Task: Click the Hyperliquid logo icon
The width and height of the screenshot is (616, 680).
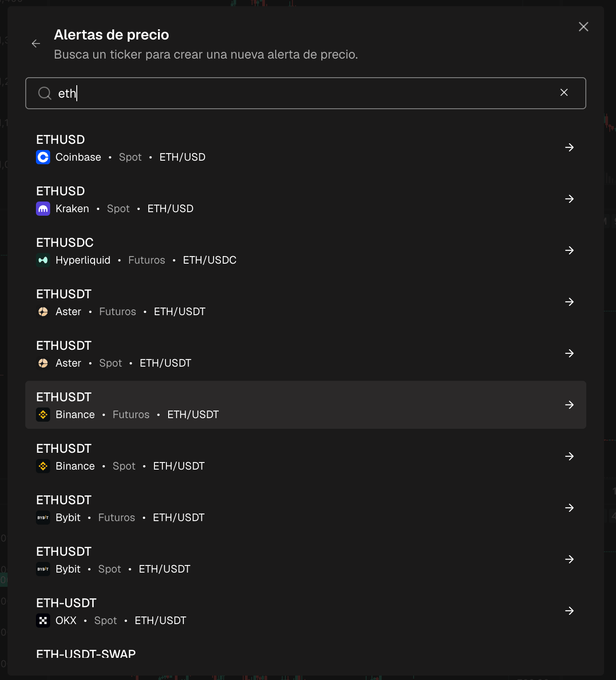Action: click(43, 260)
